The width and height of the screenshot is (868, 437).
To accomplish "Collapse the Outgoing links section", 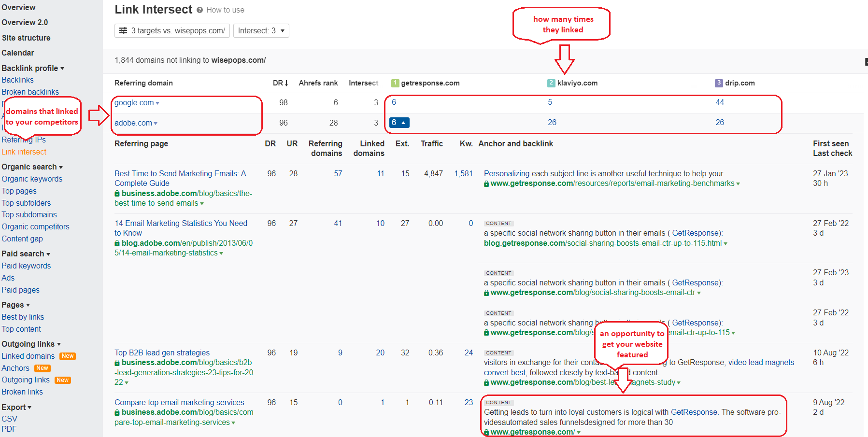I will (x=31, y=344).
